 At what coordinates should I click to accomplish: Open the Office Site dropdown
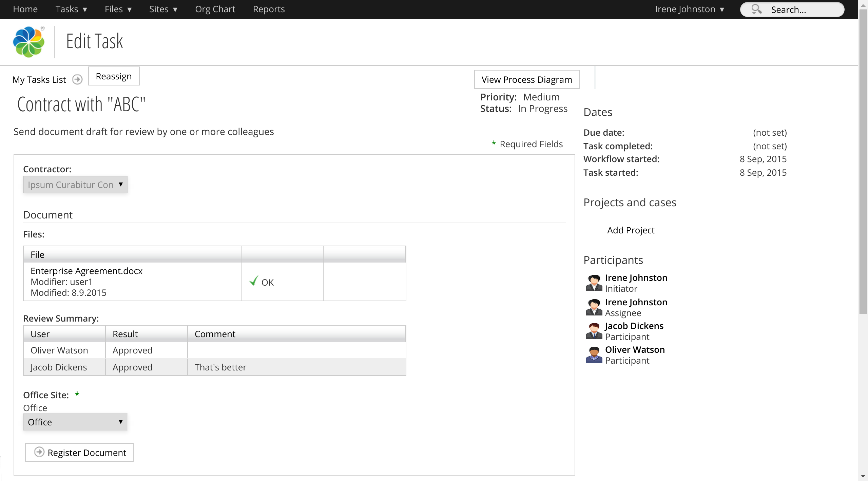[75, 422]
